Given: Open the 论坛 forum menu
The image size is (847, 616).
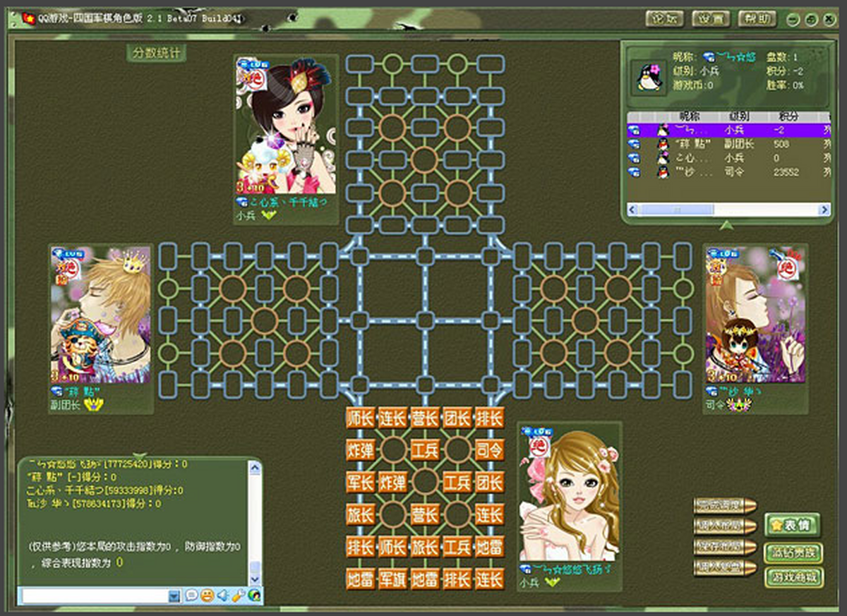Looking at the screenshot, I should click(664, 19).
